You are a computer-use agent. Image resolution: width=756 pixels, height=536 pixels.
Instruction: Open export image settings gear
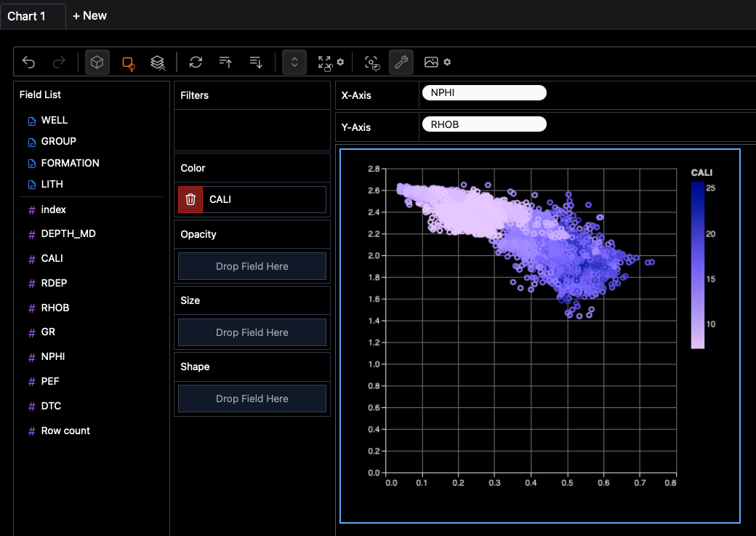(x=447, y=63)
